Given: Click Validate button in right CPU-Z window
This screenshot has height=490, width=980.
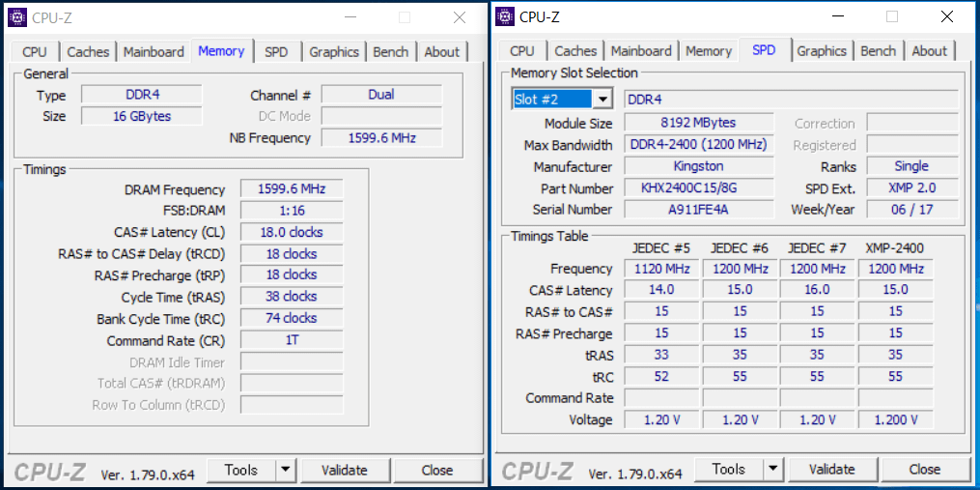Looking at the screenshot, I should coord(832,470).
